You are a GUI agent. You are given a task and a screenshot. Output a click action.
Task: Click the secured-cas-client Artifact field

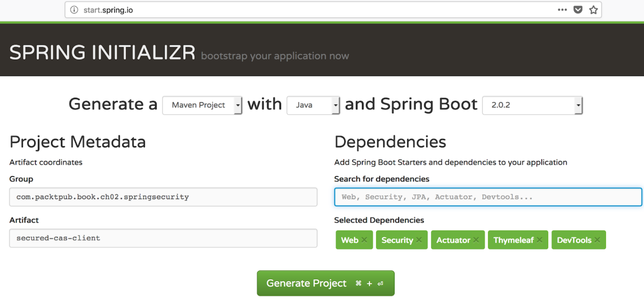coord(163,238)
